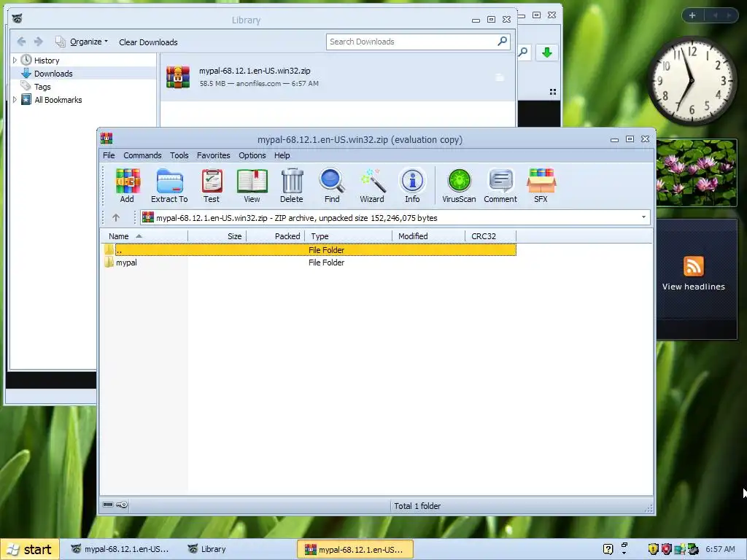Start VirusScan on the archive
The image size is (747, 560).
coord(459,186)
